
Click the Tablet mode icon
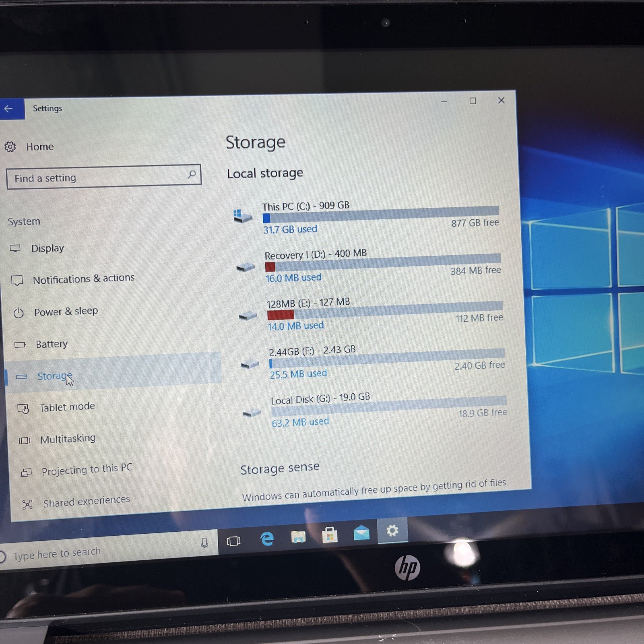click(x=23, y=409)
